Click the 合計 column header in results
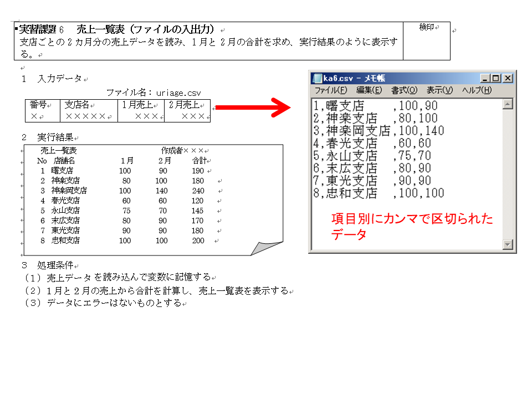This screenshot has width=532, height=399. click(199, 161)
